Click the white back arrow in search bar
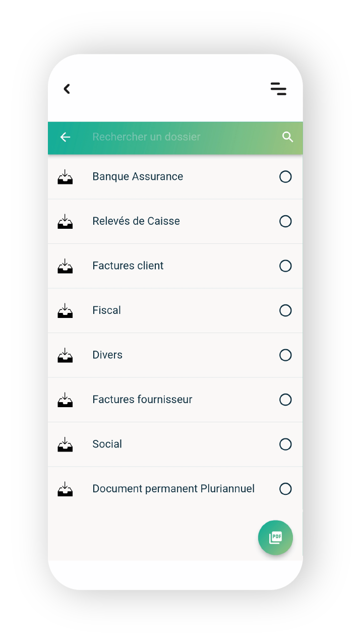Screen dimensions: 363x644 click(x=65, y=137)
